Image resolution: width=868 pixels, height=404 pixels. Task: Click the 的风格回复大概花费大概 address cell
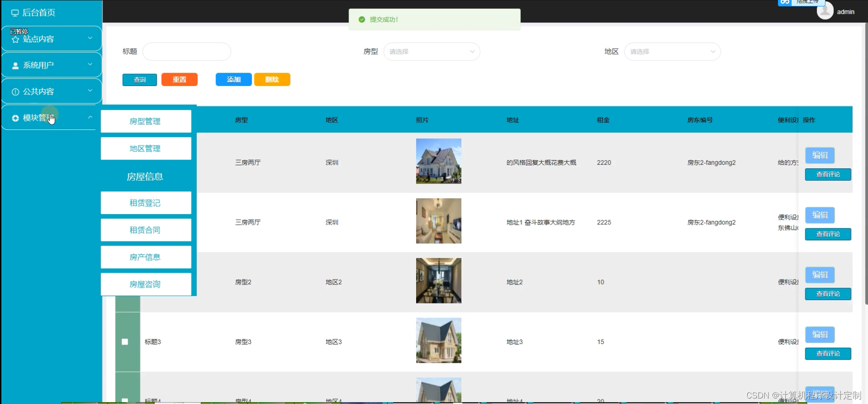pyautogui.click(x=541, y=163)
